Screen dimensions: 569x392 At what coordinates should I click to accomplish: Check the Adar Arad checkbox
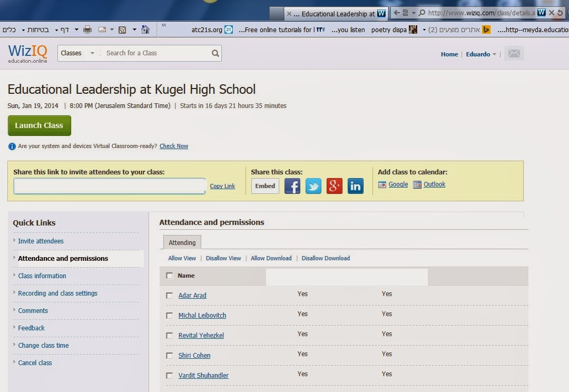(170, 296)
